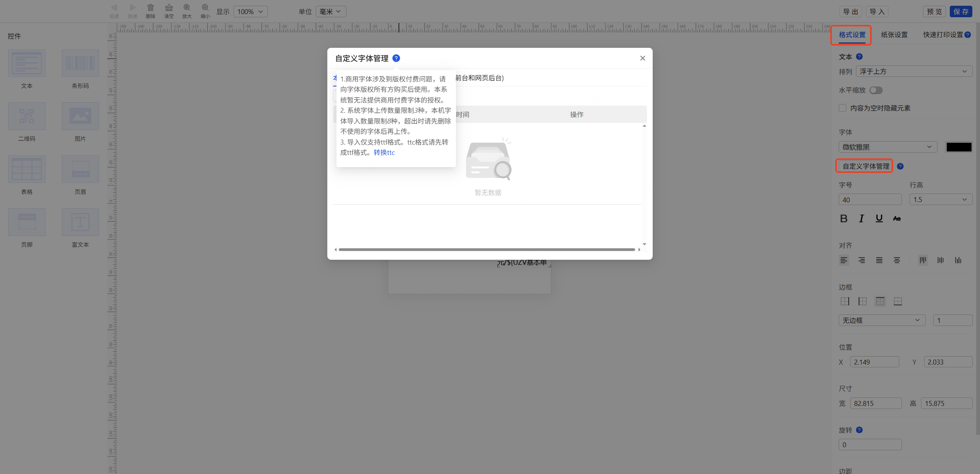Screen dimensions: 980x474
Task: Click the font size input field
Action: coord(870,200)
